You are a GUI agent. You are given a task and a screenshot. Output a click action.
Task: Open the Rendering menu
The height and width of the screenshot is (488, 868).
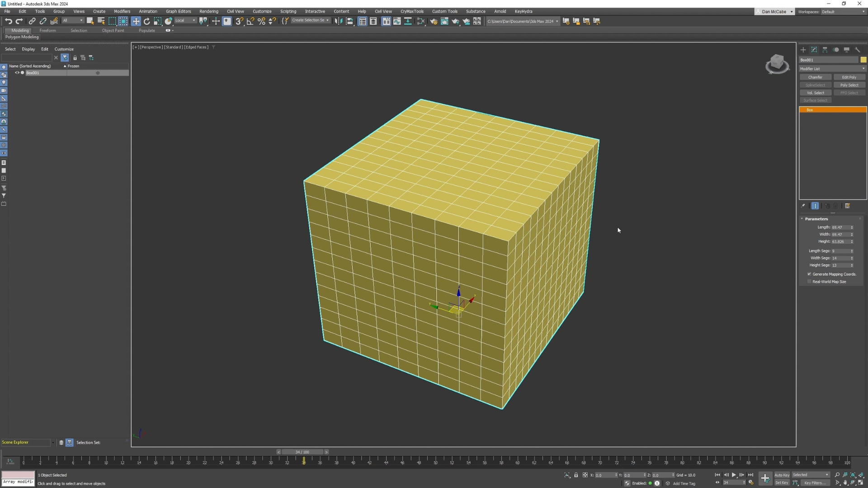pos(208,11)
